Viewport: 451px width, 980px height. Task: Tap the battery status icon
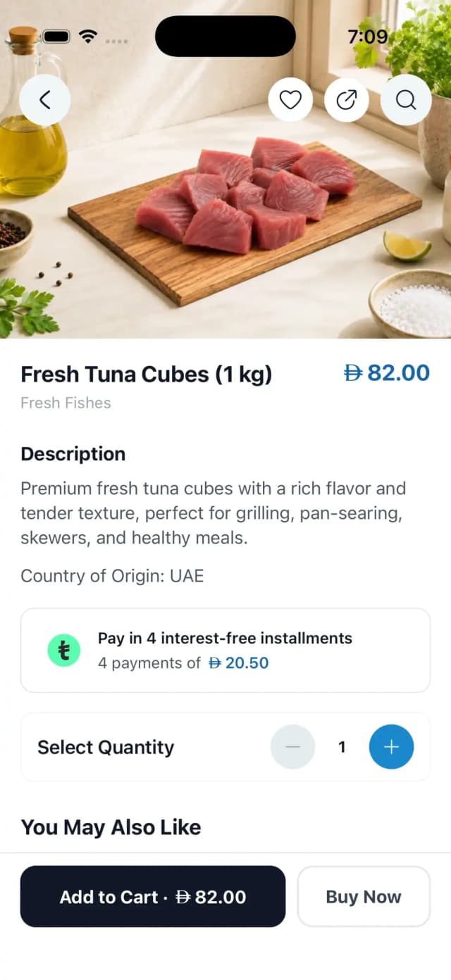click(56, 37)
